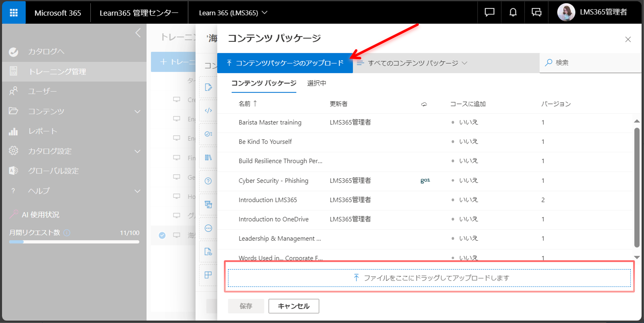
Task: Close the コンテンツ パッケージ panel
Action: (628, 39)
